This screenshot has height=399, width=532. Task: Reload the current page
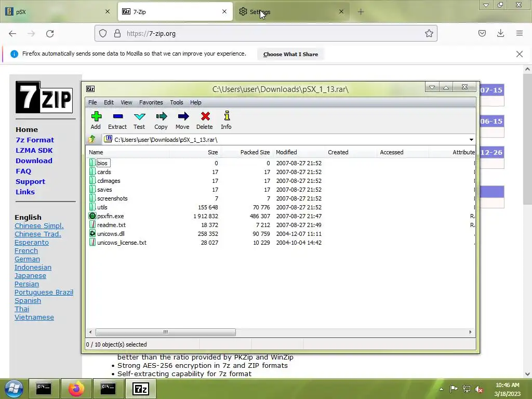pyautogui.click(x=50, y=33)
